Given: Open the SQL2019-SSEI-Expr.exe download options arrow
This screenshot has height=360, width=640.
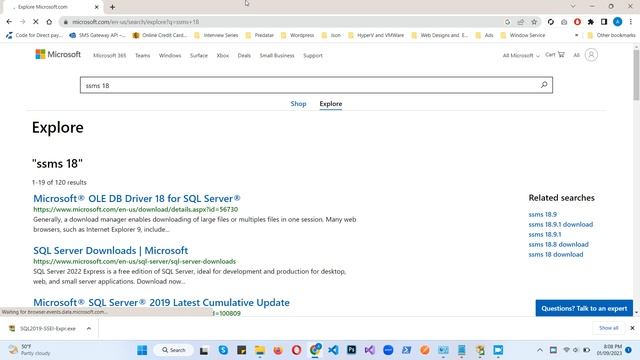Looking at the screenshot, I should tap(89, 329).
